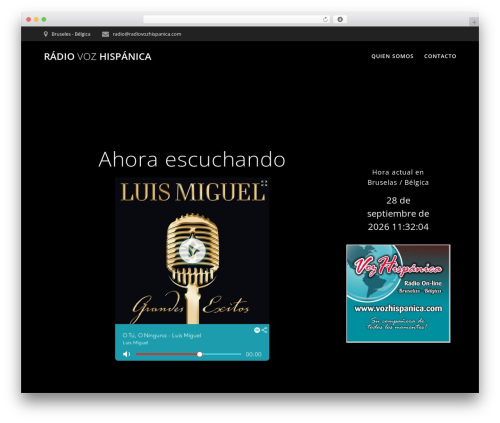
Task: Maximize the browser with green button
Action: pyautogui.click(x=44, y=19)
